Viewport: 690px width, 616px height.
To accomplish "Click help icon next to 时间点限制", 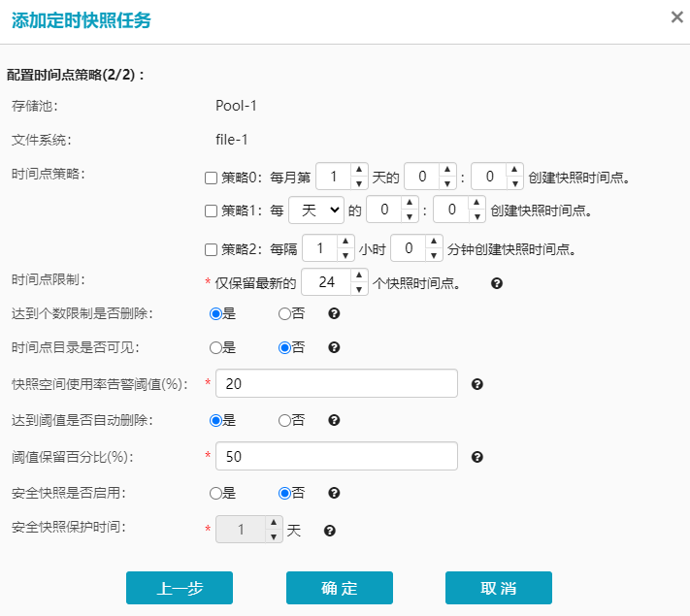I will tap(497, 283).
